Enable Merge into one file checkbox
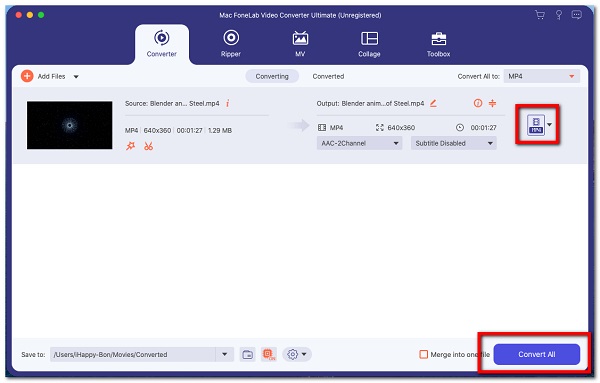 pyautogui.click(x=423, y=354)
